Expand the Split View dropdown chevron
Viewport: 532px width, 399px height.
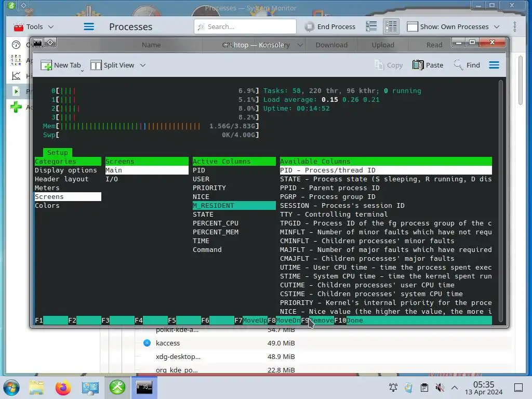[x=143, y=65]
